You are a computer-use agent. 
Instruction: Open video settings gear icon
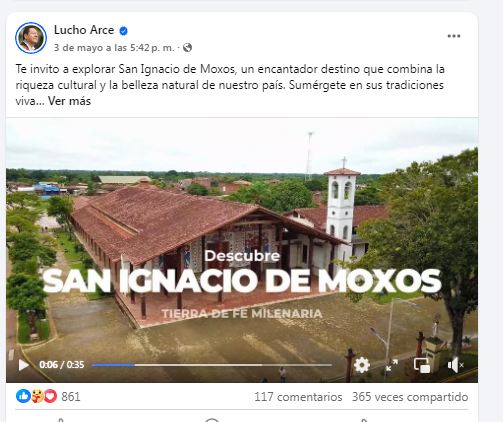(362, 365)
